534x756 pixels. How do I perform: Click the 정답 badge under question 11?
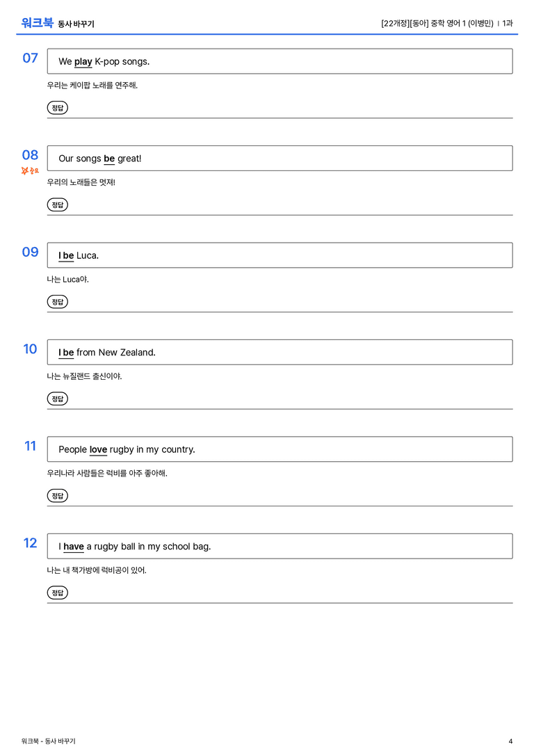(x=57, y=495)
